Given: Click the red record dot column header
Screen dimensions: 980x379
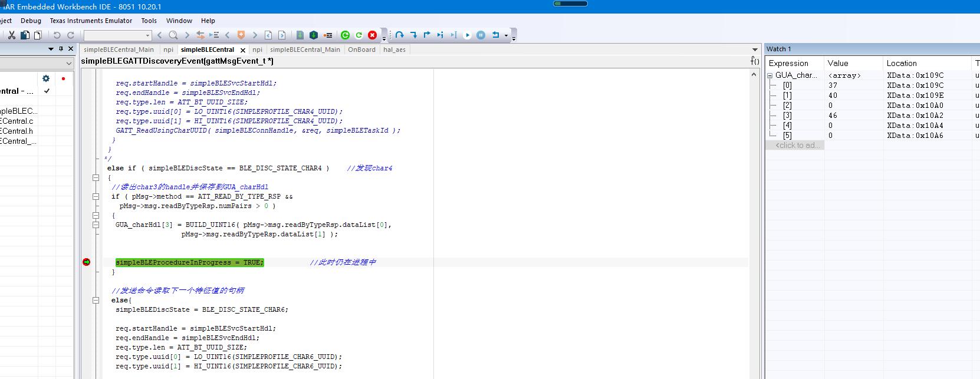Looking at the screenshot, I should pyautogui.click(x=63, y=78).
